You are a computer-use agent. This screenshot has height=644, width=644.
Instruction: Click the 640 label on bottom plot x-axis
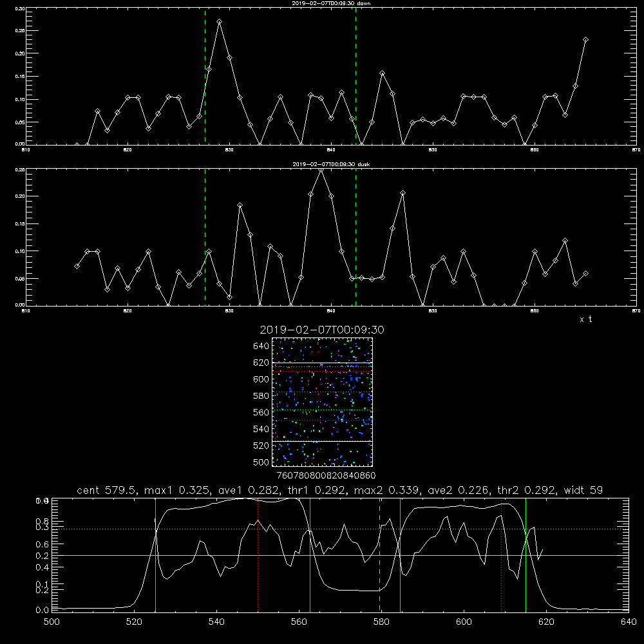pyautogui.click(x=629, y=622)
